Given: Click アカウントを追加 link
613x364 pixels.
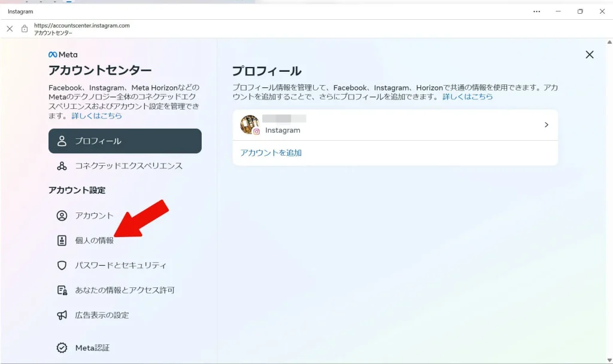Looking at the screenshot, I should click(271, 153).
